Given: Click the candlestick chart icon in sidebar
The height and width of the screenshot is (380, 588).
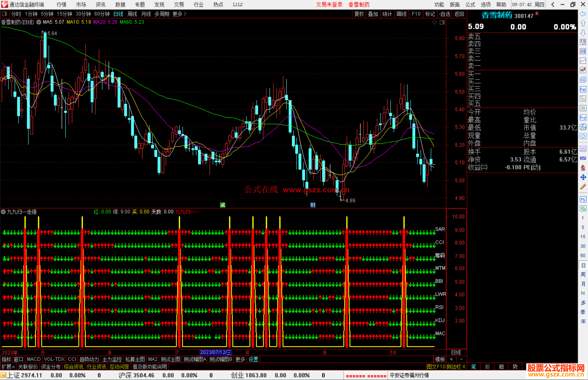Looking at the screenshot, I should click(583, 70).
